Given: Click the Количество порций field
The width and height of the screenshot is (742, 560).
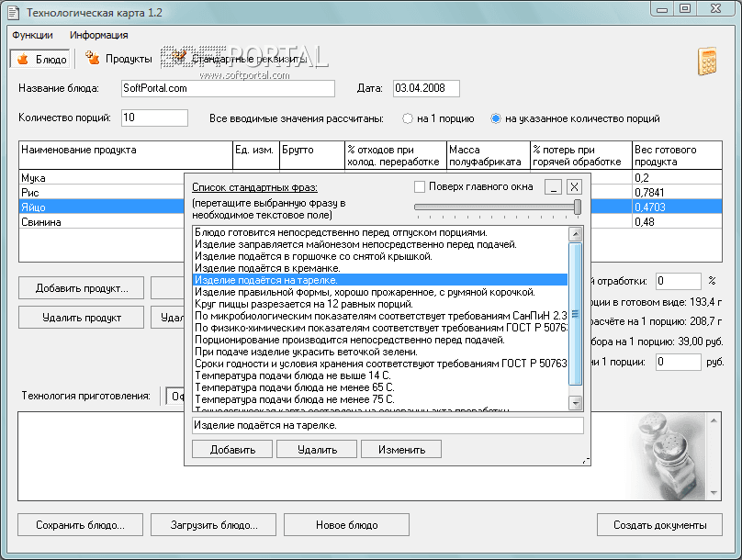Looking at the screenshot, I should (x=154, y=118).
